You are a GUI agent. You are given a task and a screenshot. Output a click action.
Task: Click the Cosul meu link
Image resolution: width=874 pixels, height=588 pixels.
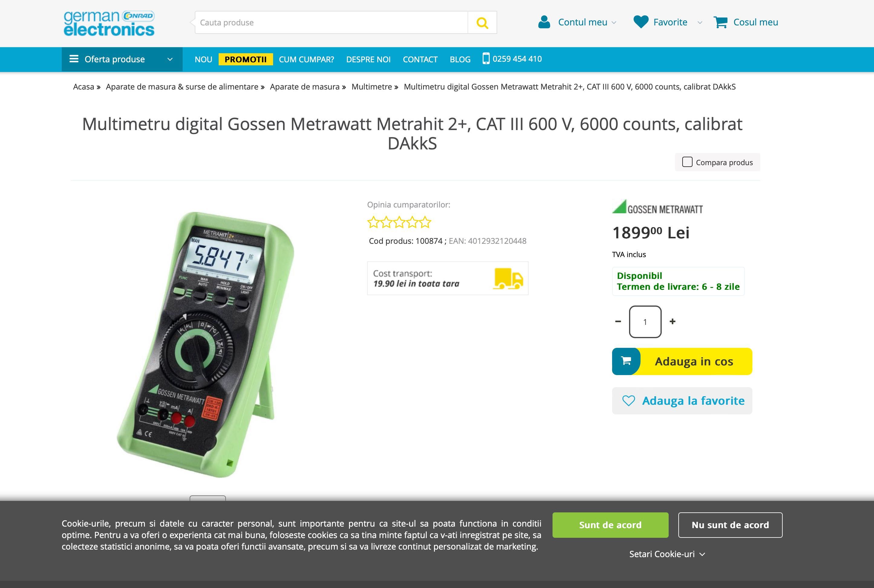tap(755, 22)
